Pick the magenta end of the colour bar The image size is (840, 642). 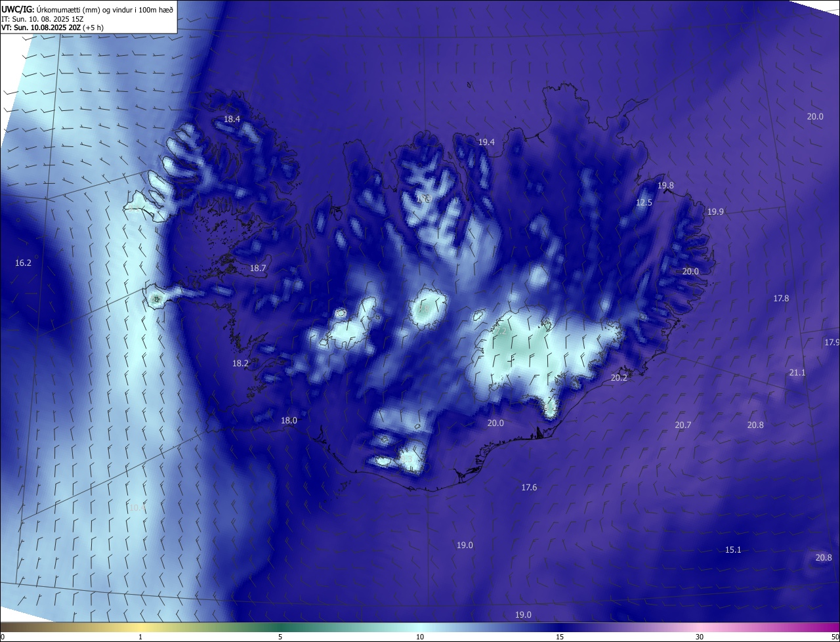pyautogui.click(x=833, y=627)
